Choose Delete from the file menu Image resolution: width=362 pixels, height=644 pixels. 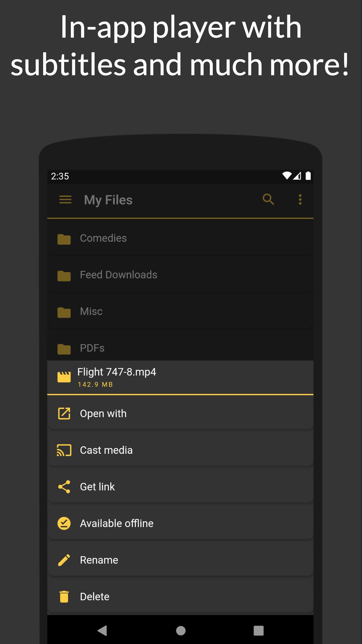click(180, 596)
